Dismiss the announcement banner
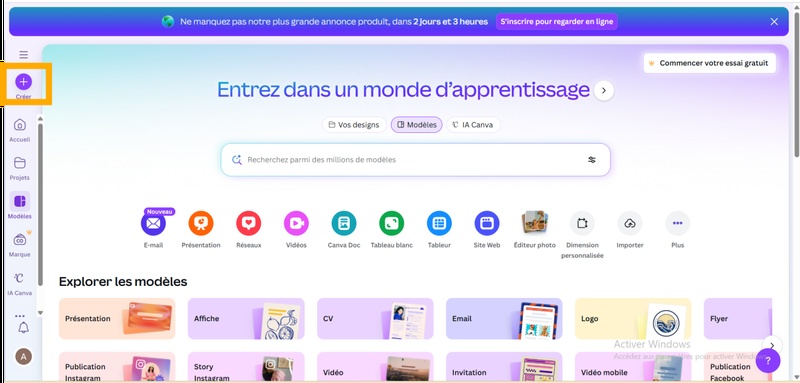800x383 pixels. 774,21
